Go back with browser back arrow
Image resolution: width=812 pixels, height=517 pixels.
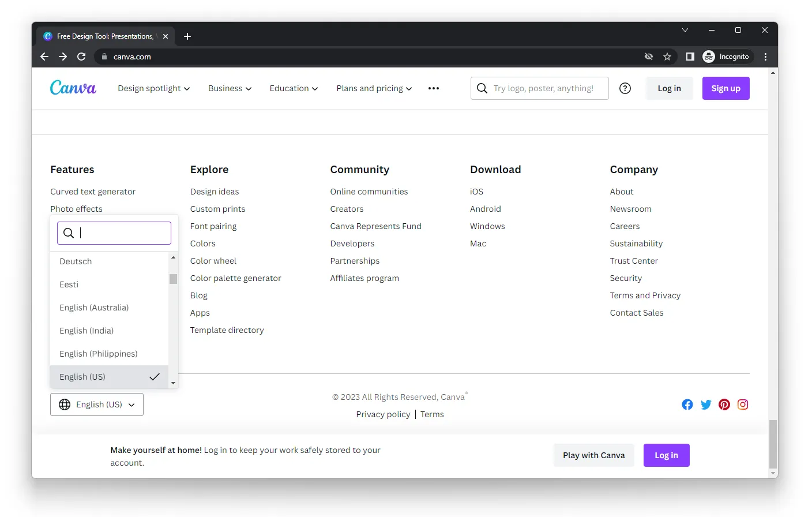(x=44, y=57)
